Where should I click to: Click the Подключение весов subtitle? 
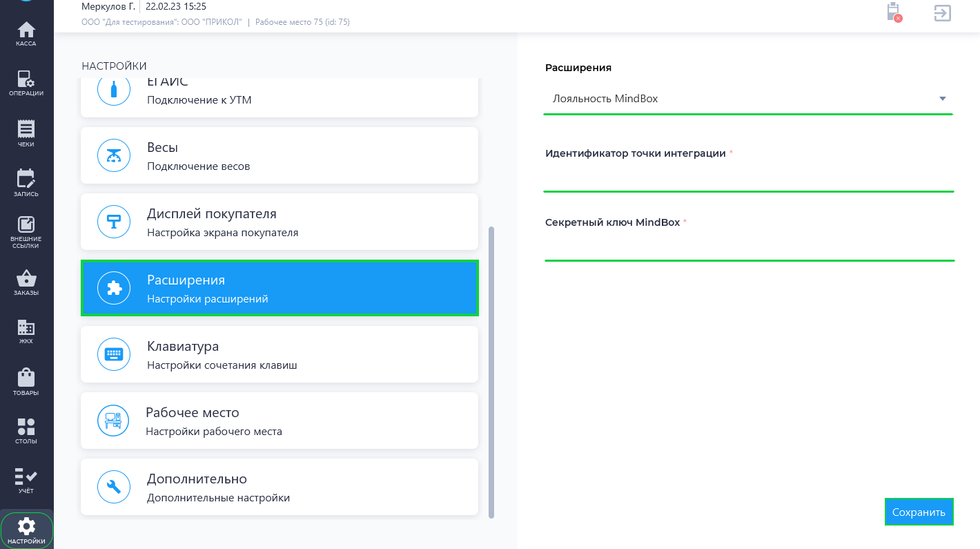pos(198,166)
